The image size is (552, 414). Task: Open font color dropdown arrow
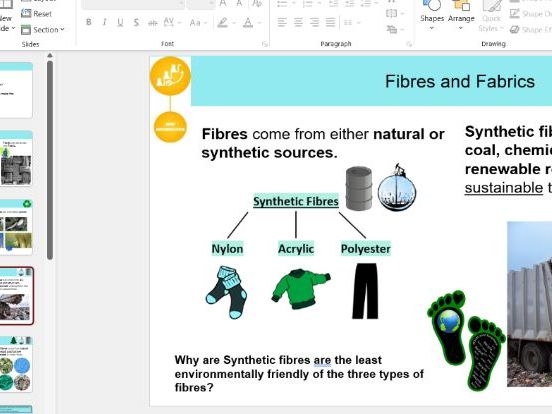pos(260,23)
